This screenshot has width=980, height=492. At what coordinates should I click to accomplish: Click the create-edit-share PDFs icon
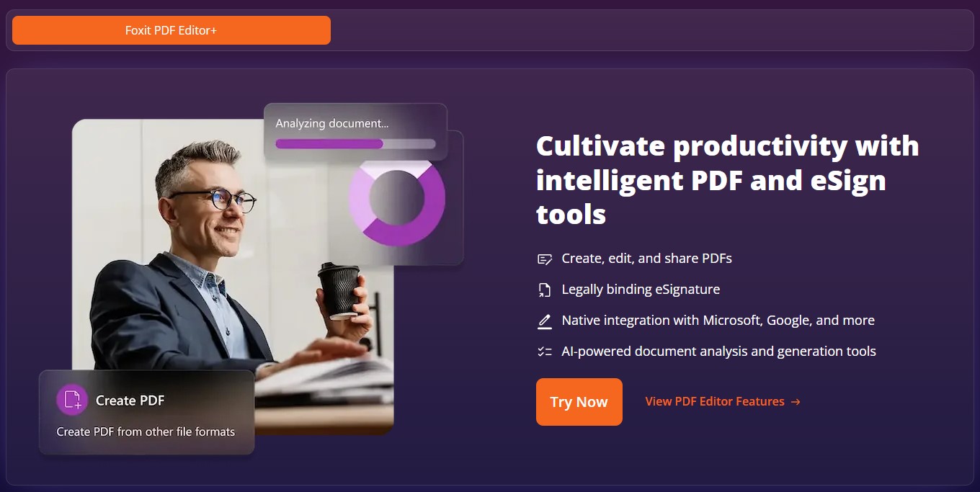[545, 259]
